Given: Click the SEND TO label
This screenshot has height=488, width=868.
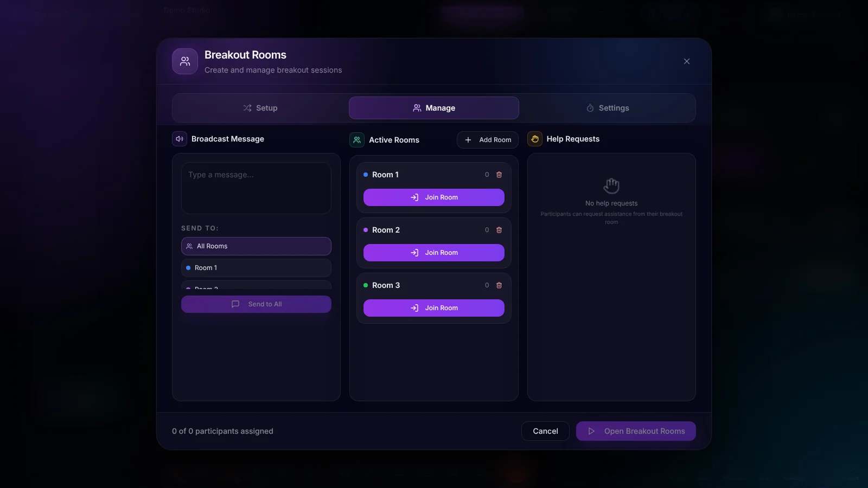Looking at the screenshot, I should pos(200,228).
